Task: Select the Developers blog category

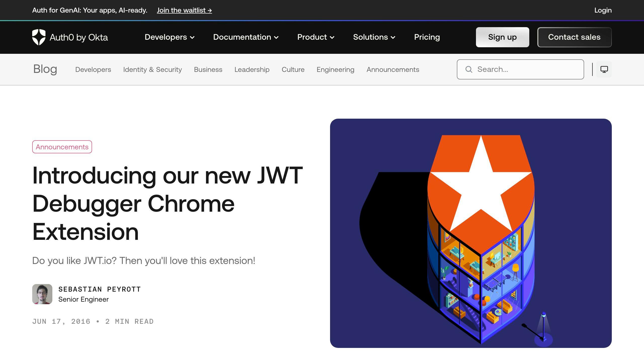Action: click(93, 70)
